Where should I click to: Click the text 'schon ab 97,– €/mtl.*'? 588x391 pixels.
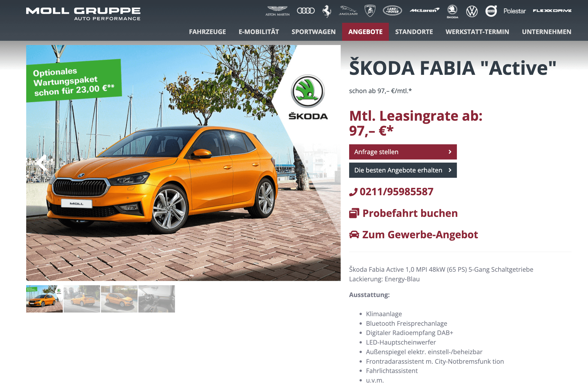(x=380, y=91)
